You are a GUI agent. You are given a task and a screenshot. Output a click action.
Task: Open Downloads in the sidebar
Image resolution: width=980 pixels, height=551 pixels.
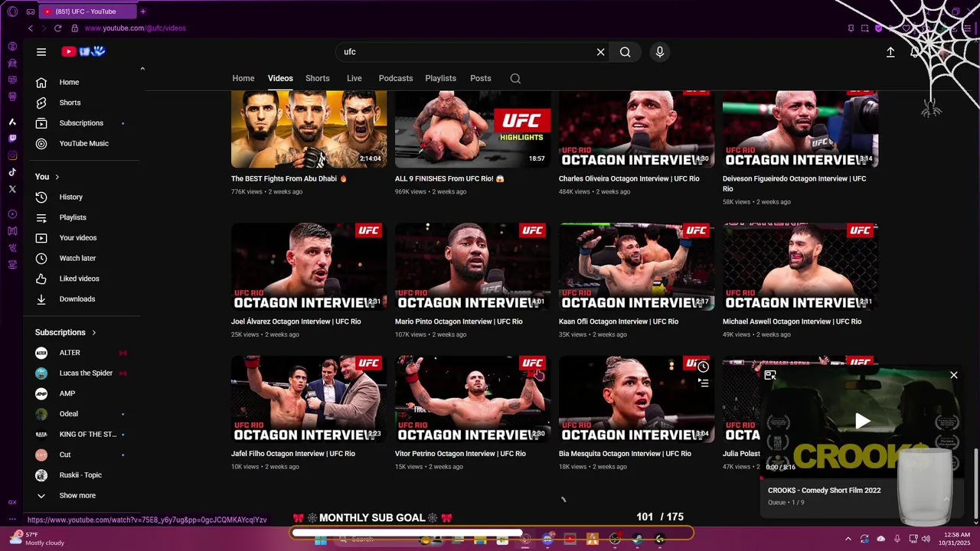tap(86, 299)
